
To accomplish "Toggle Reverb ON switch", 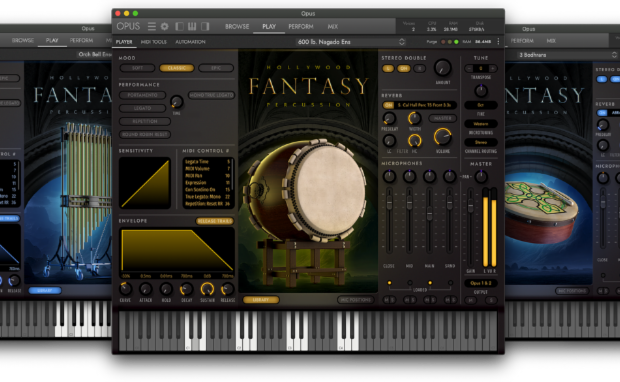I will [388, 105].
